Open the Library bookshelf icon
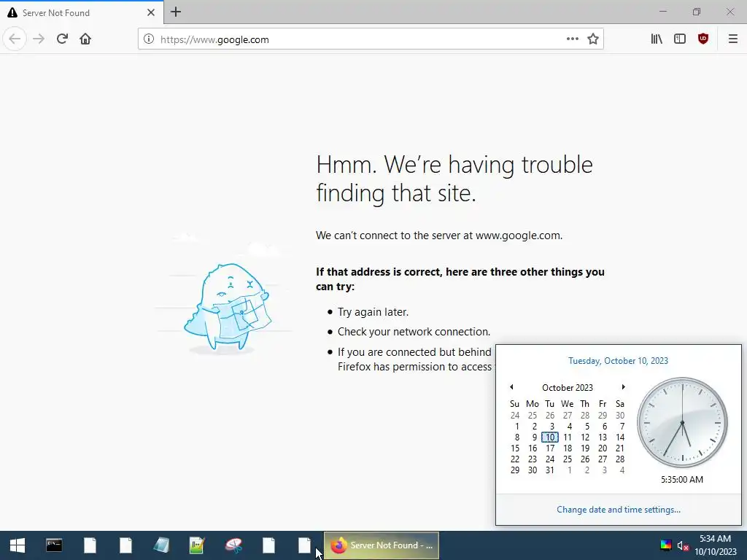The width and height of the screenshot is (747, 560). tap(657, 39)
